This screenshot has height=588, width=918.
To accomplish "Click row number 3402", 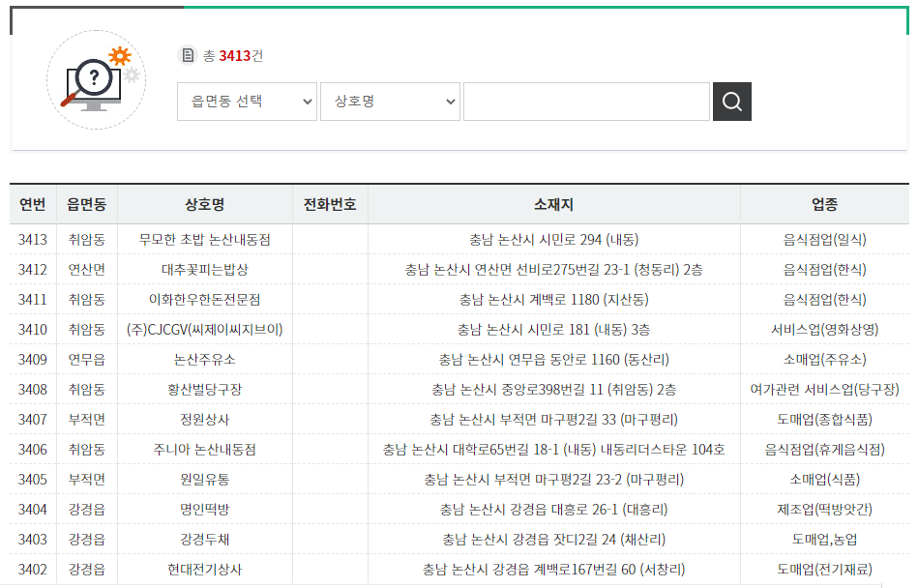I will coord(33,570).
